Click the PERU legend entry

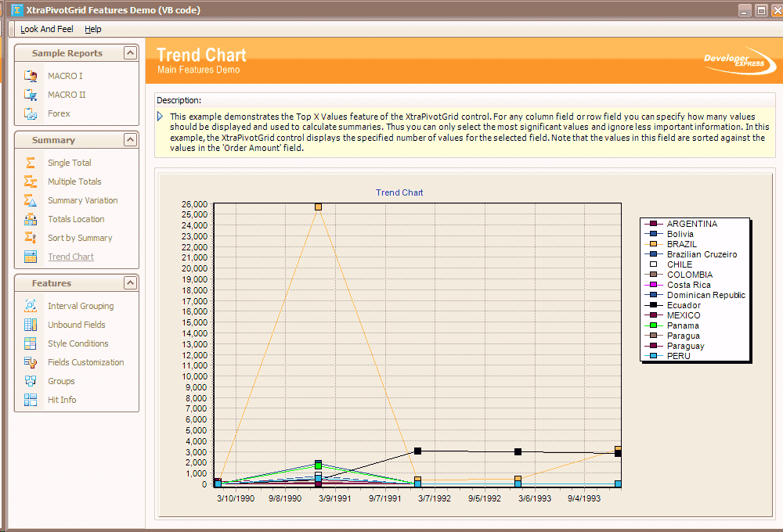(x=679, y=356)
